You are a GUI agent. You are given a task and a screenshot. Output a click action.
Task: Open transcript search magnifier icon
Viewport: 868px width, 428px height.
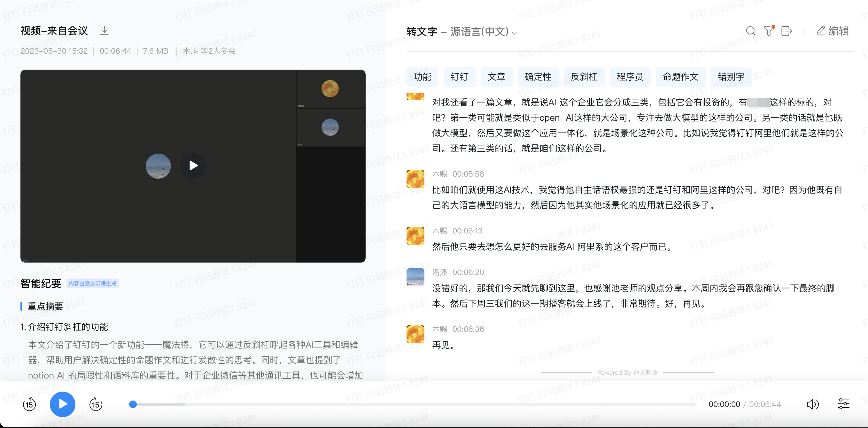[750, 31]
